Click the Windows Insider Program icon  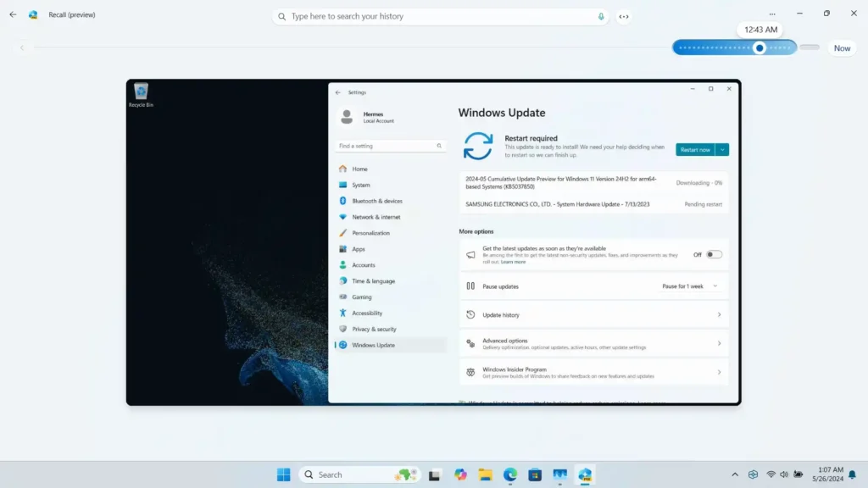click(x=470, y=373)
